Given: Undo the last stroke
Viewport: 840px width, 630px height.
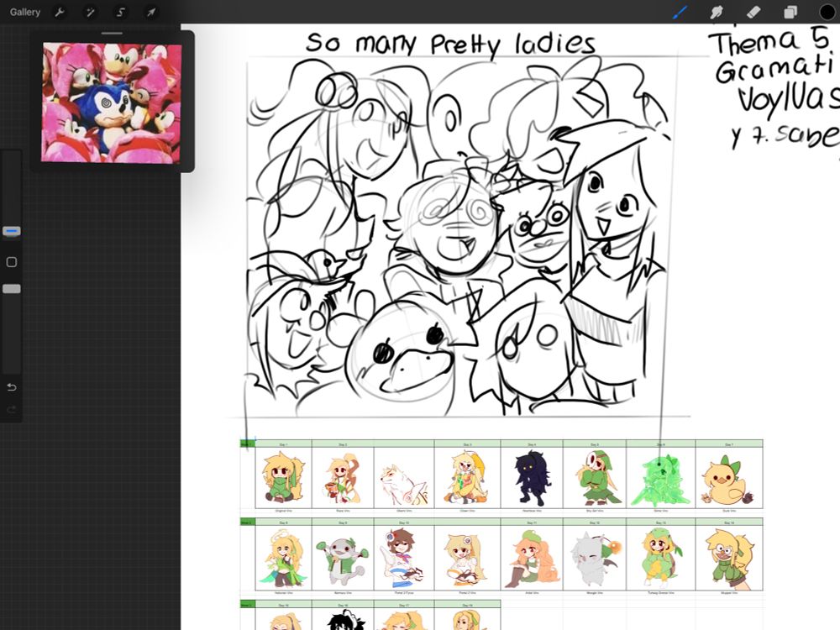Looking at the screenshot, I should coord(11,386).
